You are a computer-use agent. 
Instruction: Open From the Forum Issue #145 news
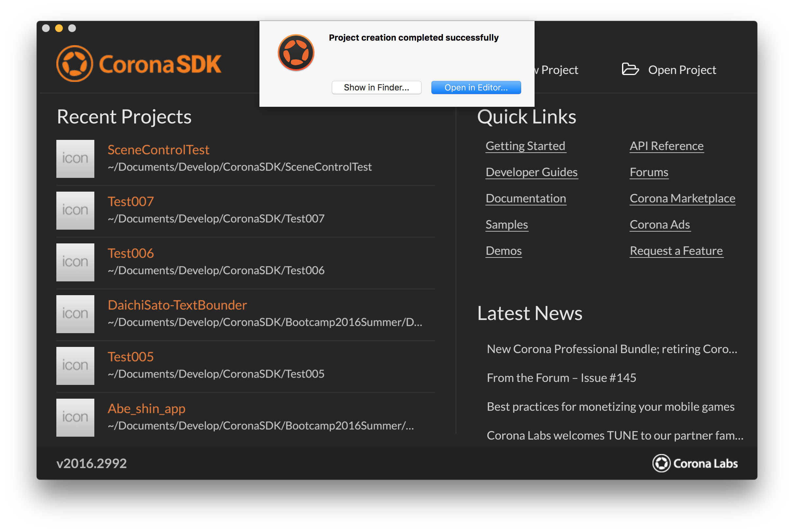[561, 378]
